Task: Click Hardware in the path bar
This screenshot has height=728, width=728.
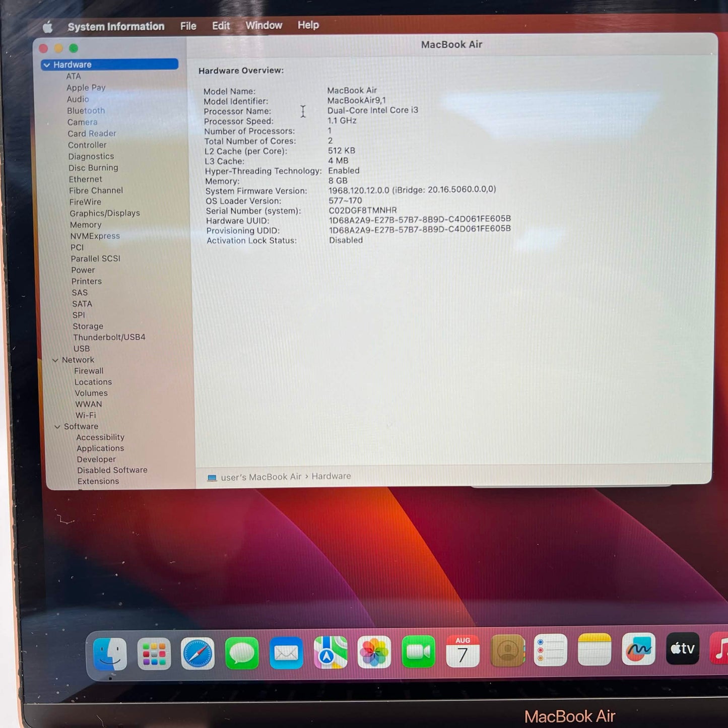Action: pyautogui.click(x=331, y=476)
